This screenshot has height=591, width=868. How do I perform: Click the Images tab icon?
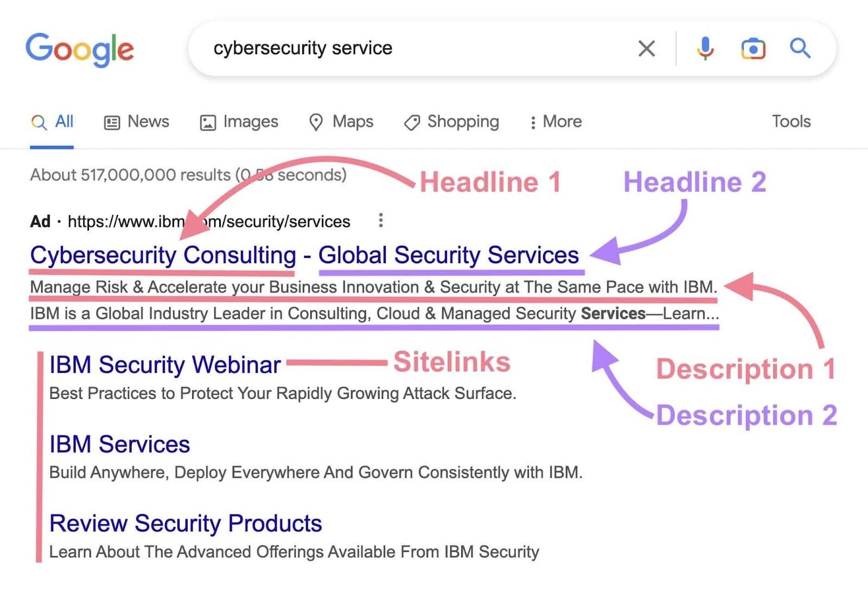208,122
